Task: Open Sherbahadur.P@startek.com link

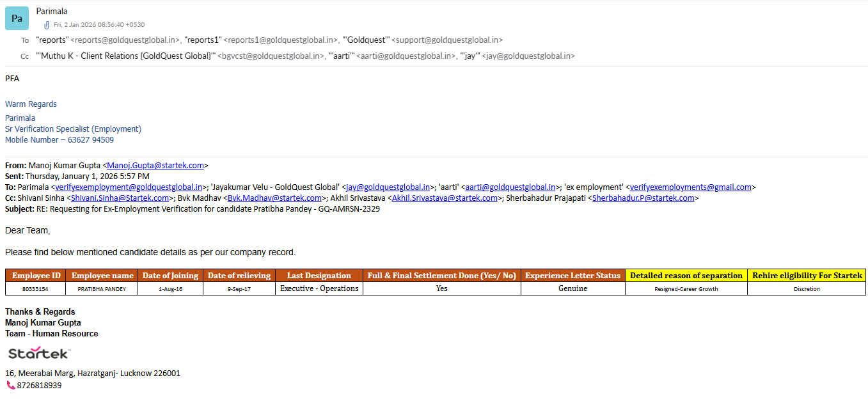Action: coord(643,198)
